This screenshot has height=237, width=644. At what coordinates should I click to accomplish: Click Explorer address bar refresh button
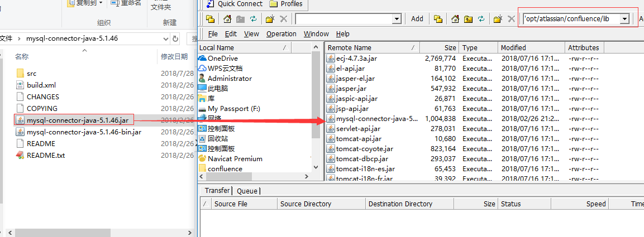pyautogui.click(x=175, y=39)
